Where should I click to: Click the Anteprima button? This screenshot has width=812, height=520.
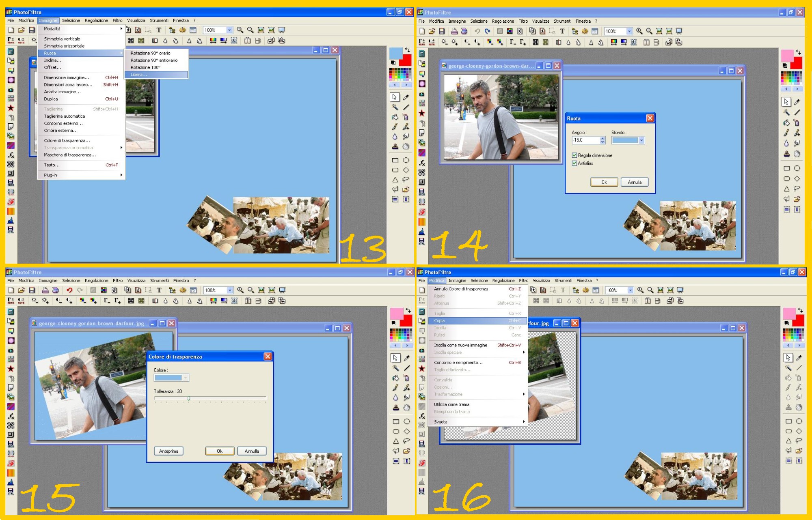[x=168, y=451]
